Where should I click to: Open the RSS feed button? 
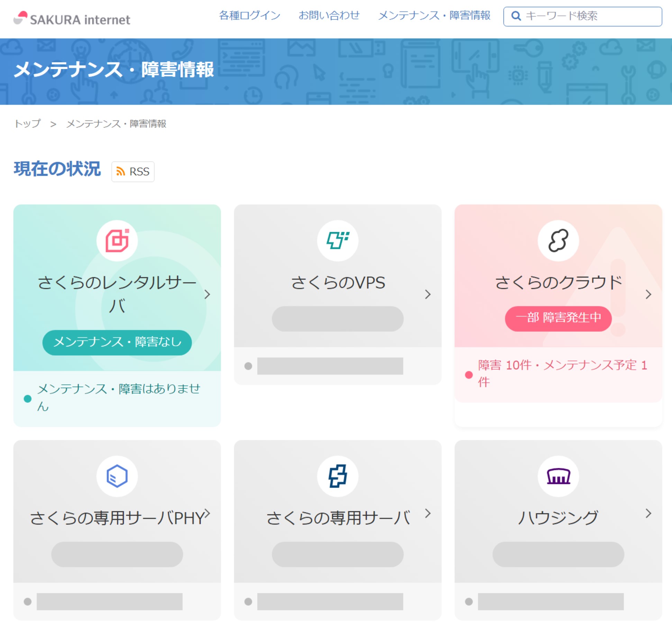point(133,172)
